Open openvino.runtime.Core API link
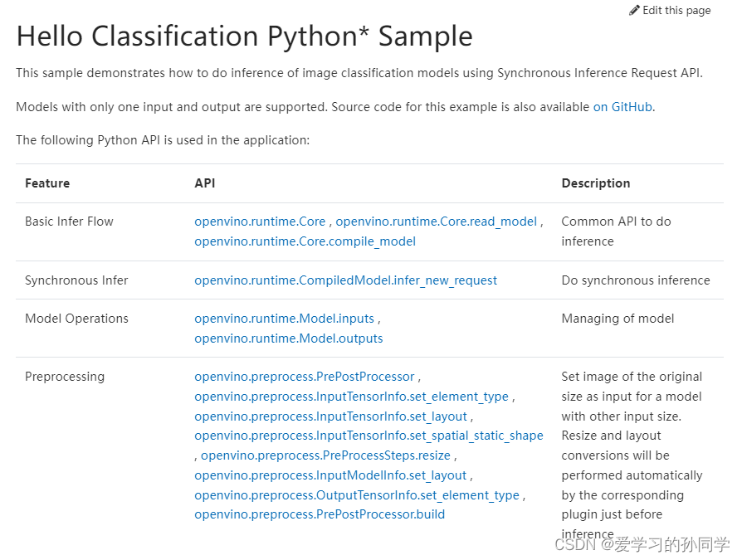Image resolution: width=742 pixels, height=560 pixels. point(260,222)
